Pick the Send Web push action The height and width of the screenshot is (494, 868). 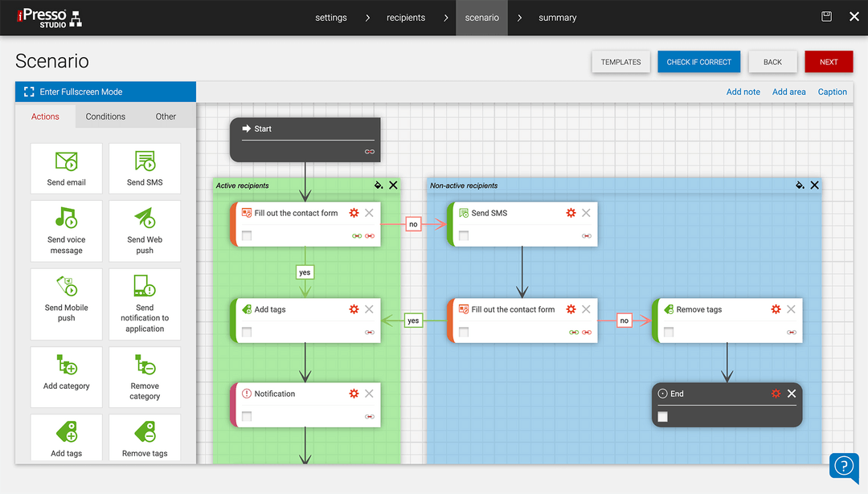[x=144, y=231]
